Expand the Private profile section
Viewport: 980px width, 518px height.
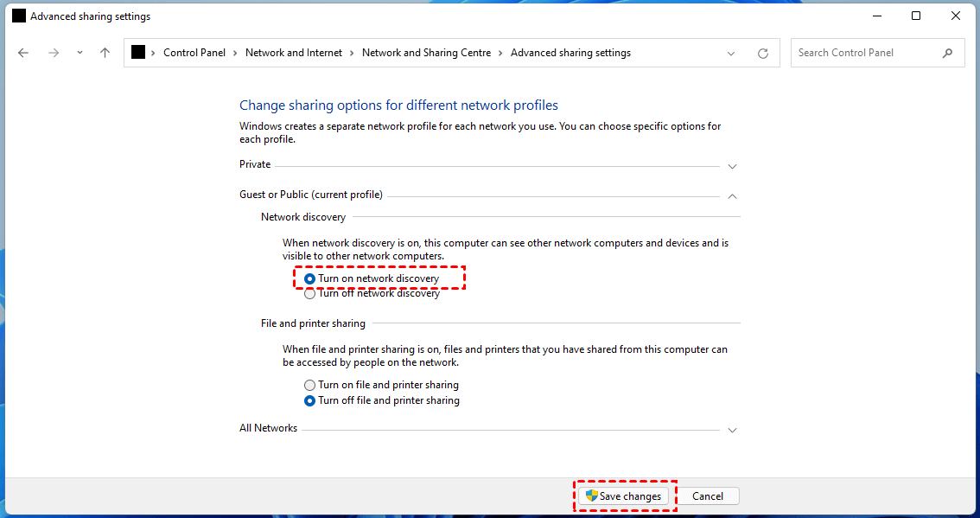tap(732, 166)
